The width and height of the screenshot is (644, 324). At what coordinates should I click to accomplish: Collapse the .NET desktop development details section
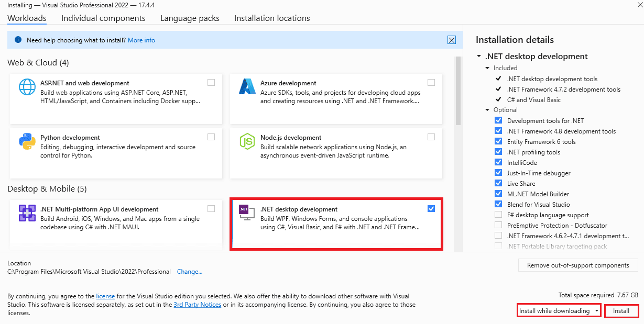479,57
